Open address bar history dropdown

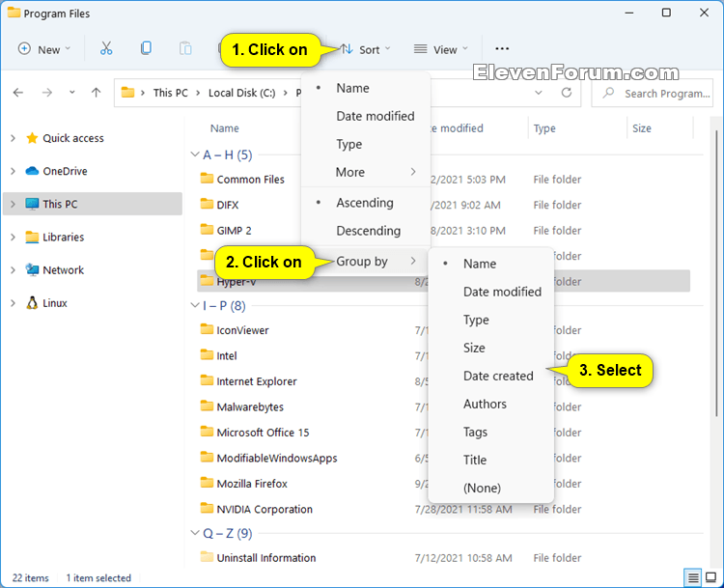coord(539,93)
